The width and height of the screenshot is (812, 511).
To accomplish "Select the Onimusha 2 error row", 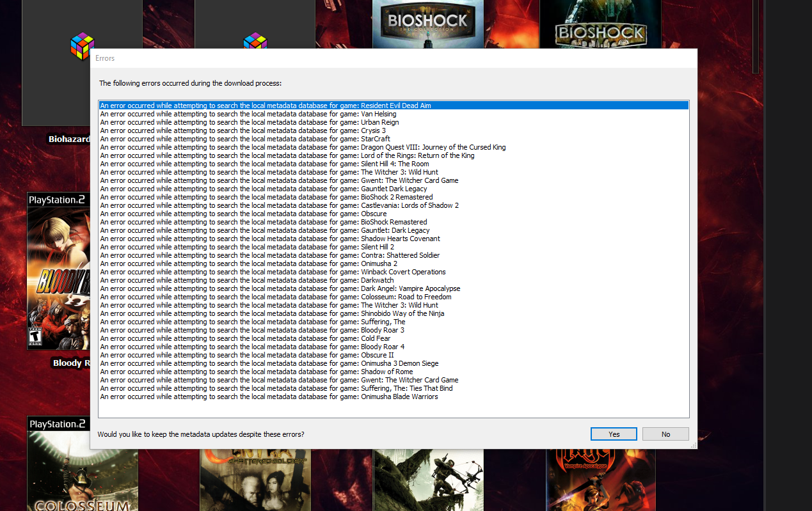I will pos(394,263).
